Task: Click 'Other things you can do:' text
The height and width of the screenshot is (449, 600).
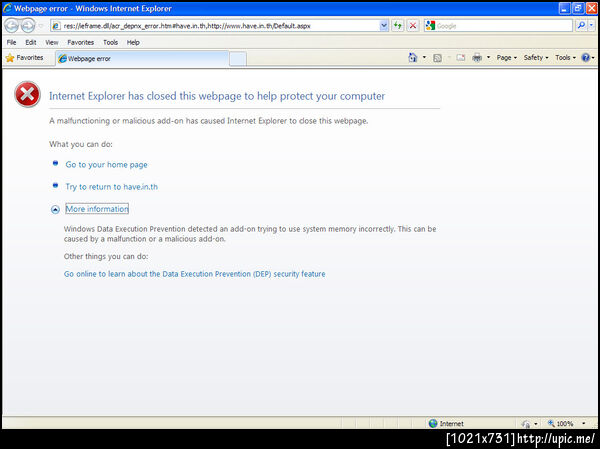Action: [106, 256]
